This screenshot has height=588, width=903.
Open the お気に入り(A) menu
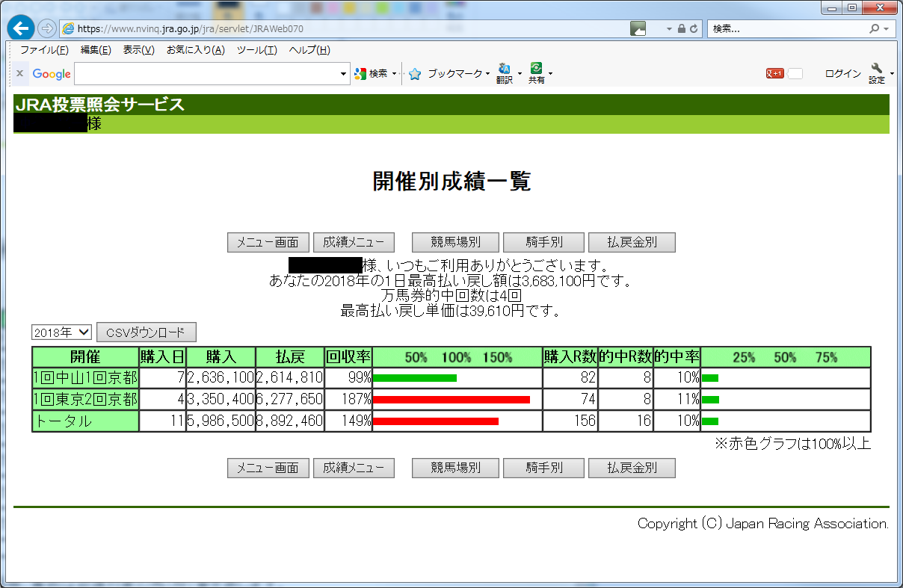click(195, 50)
